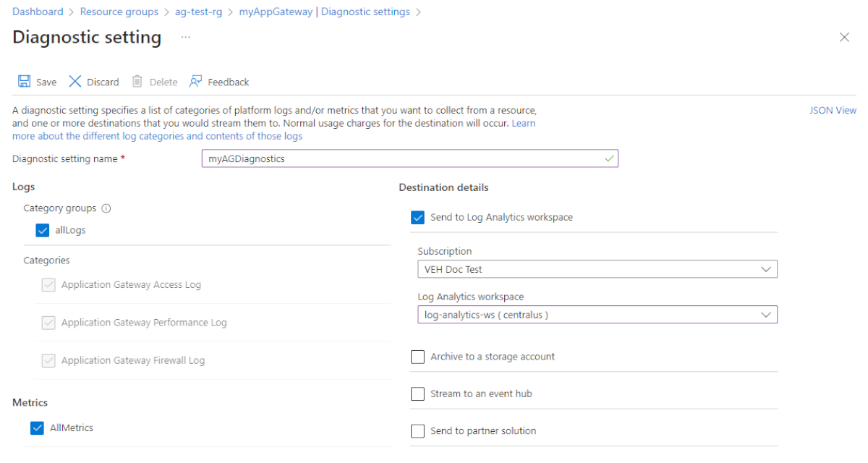Image resolution: width=868 pixels, height=463 pixels.
Task: Delete this diagnostic setting
Action: [x=153, y=82]
